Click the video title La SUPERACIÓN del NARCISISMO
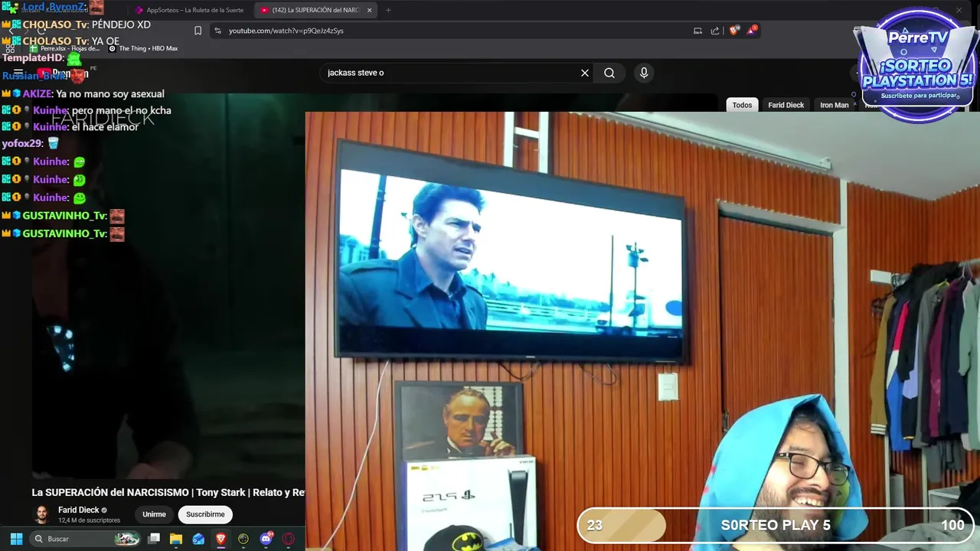The width and height of the screenshot is (980, 551). (x=168, y=492)
